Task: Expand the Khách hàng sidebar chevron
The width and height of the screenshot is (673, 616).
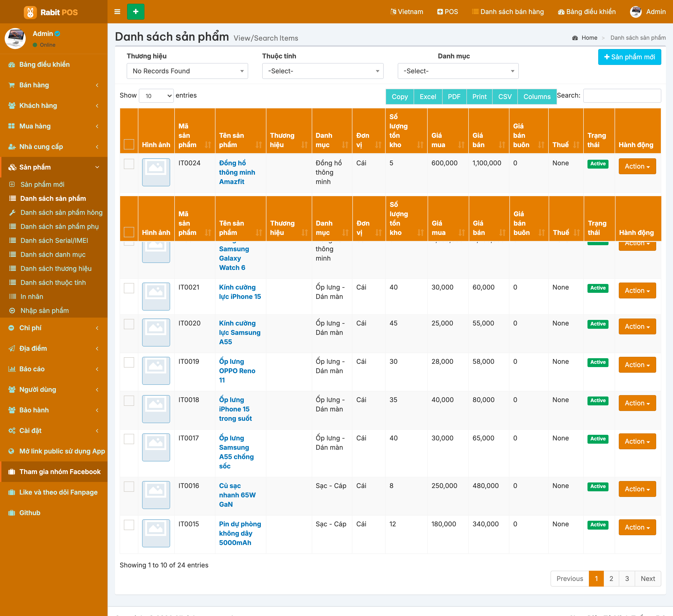Action: point(97,106)
